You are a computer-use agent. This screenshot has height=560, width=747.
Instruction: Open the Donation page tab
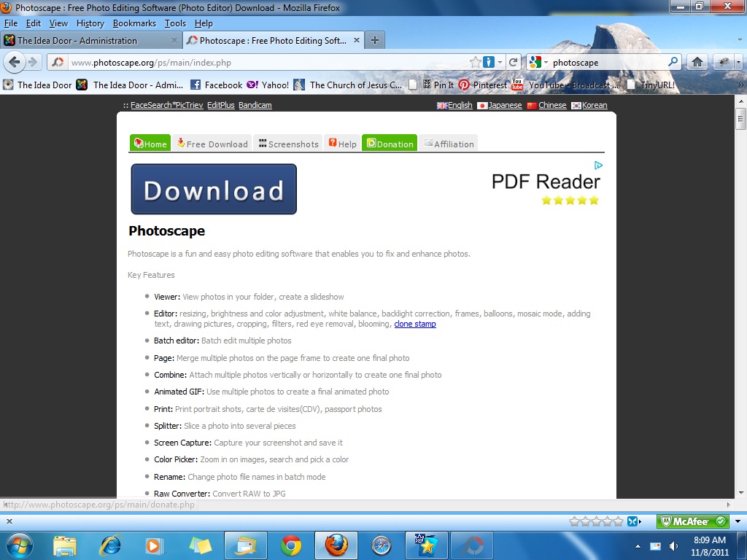coord(390,144)
